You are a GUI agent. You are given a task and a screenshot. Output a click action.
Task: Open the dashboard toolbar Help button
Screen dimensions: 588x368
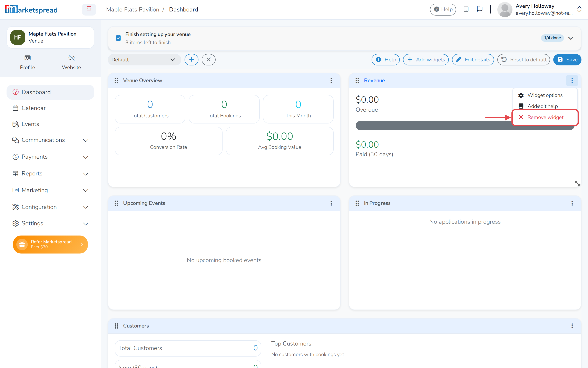click(x=385, y=60)
